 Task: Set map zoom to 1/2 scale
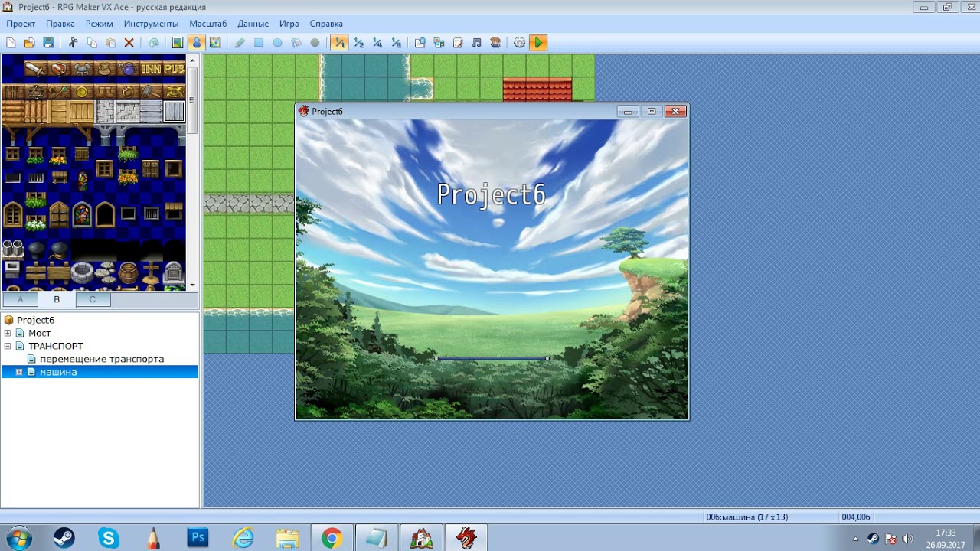click(x=358, y=43)
